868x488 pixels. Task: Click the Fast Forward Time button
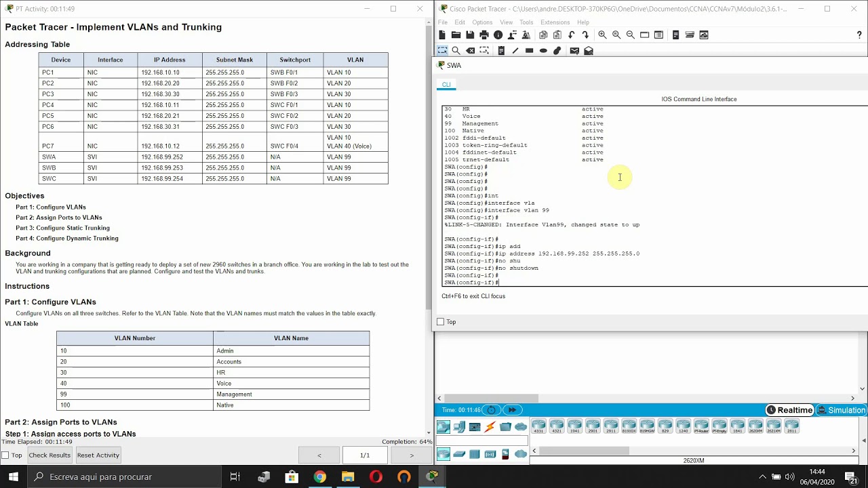[512, 410]
